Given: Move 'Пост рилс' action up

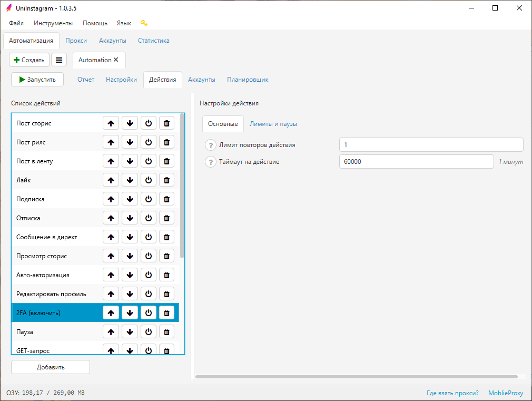Looking at the screenshot, I should coord(111,142).
